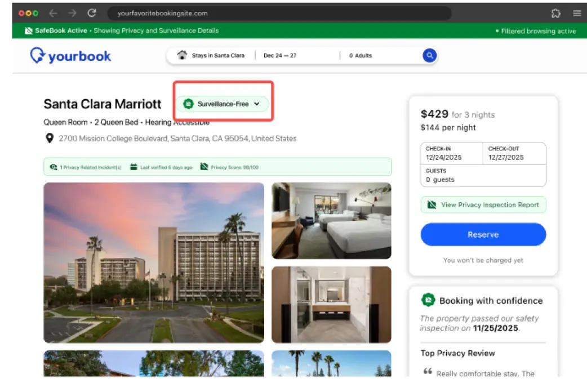Image resolution: width=587 pixels, height=392 pixels.
Task: Click the 1 Privacy Related Incident(s) eye icon
Action: (54, 167)
